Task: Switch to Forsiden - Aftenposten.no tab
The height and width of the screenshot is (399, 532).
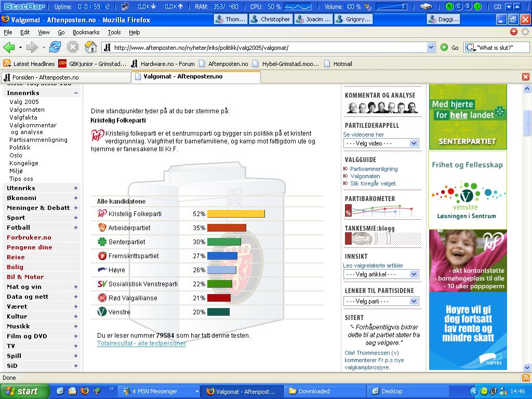Action: [65, 77]
